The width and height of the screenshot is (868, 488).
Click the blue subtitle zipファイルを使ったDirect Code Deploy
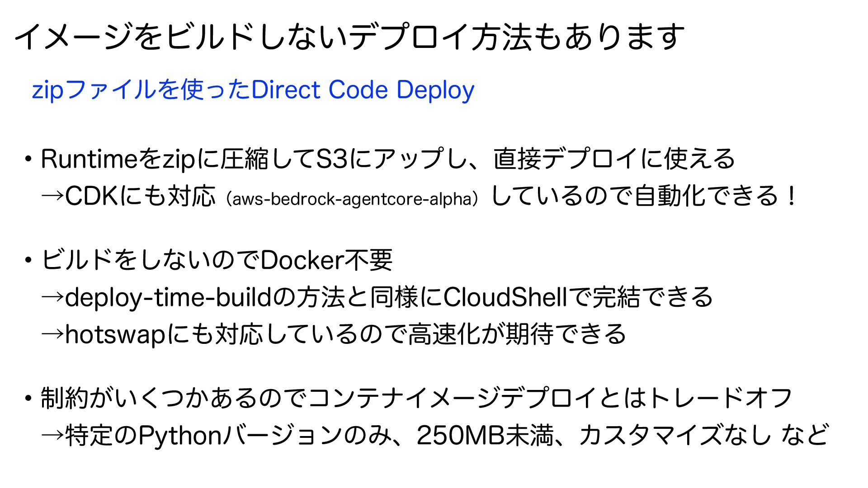click(x=253, y=90)
